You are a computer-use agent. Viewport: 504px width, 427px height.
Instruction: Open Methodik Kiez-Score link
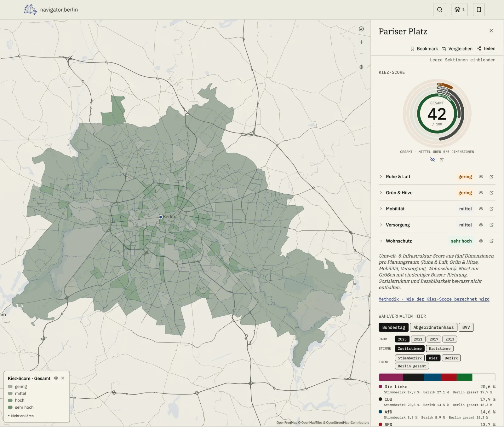point(434,299)
